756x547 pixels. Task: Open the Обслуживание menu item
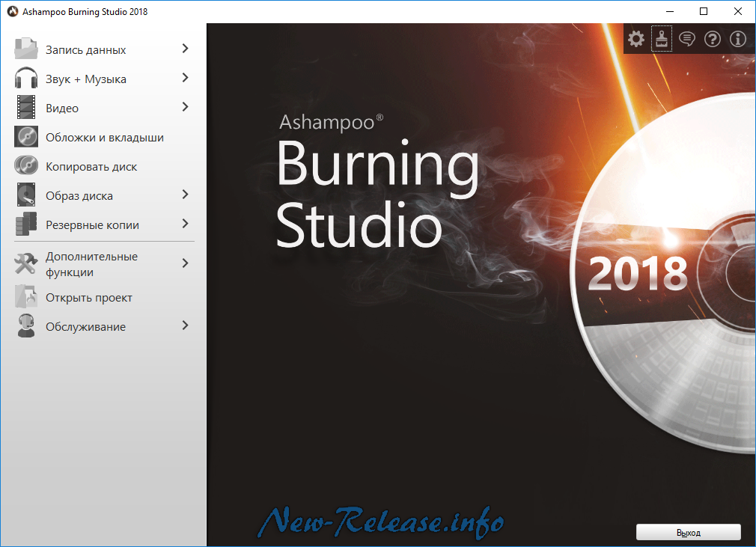pos(103,326)
